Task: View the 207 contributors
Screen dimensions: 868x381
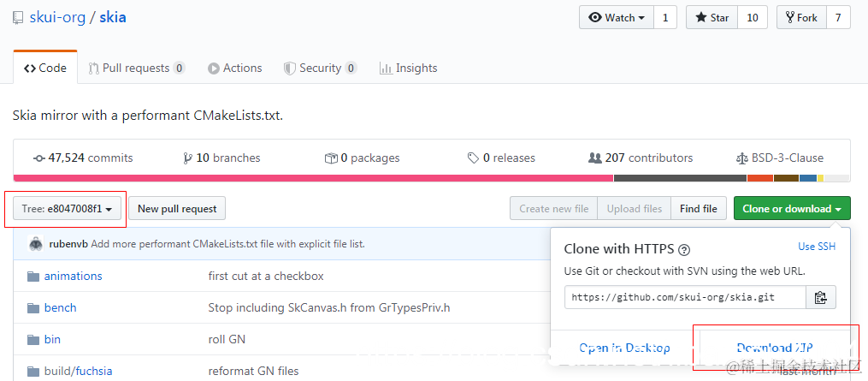Action: [x=641, y=158]
